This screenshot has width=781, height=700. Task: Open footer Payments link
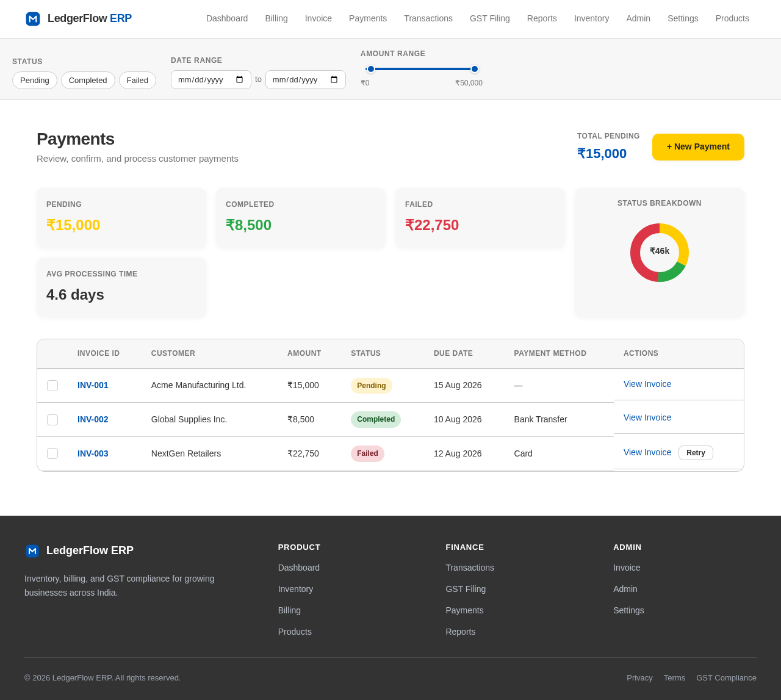point(464,610)
